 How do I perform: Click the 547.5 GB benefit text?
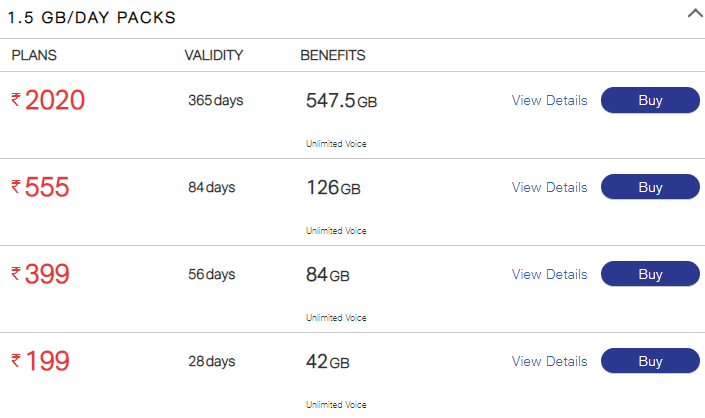pyautogui.click(x=341, y=101)
